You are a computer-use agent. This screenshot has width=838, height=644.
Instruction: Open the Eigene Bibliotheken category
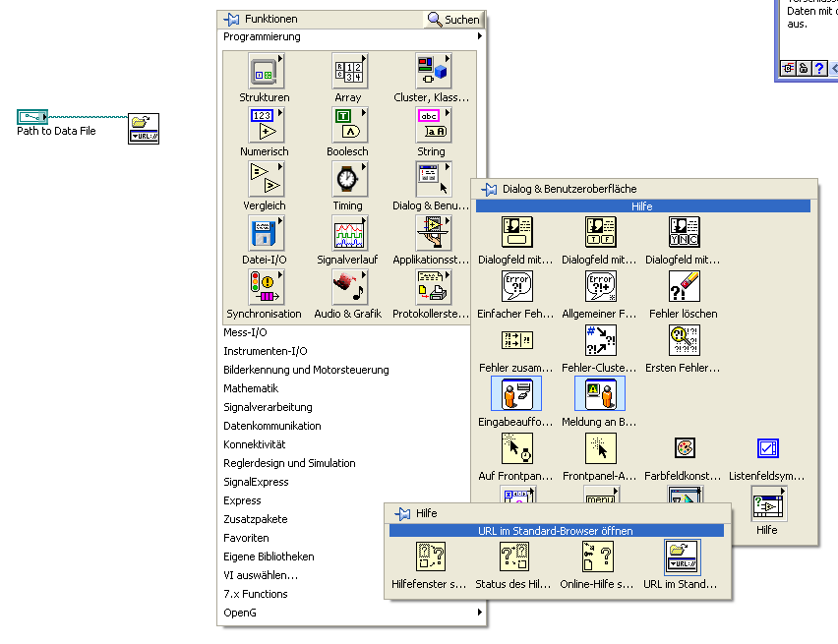point(269,556)
